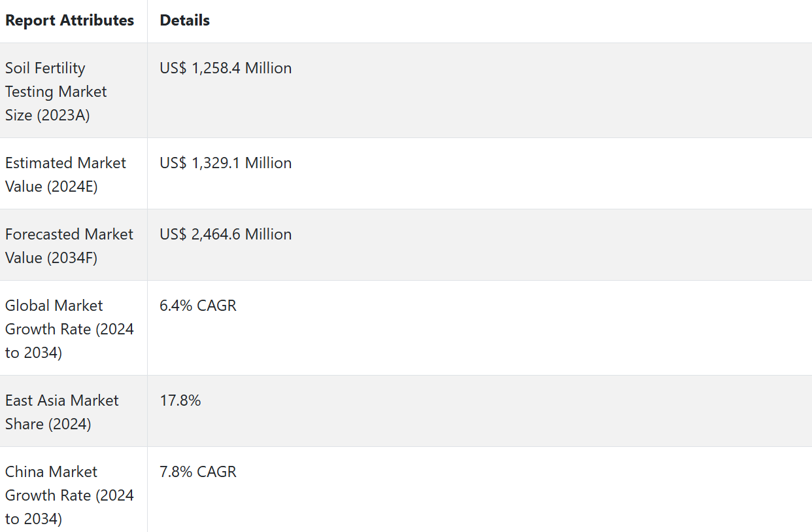The width and height of the screenshot is (812, 532).
Task: Select the Soil Fertility Testing Market Size cell
Action: click(56, 92)
